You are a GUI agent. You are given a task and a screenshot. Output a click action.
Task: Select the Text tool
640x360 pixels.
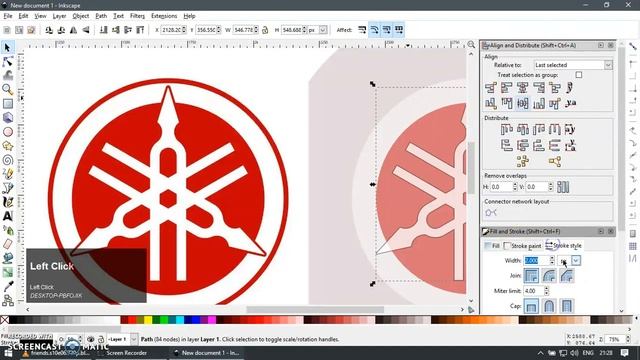(x=7, y=216)
